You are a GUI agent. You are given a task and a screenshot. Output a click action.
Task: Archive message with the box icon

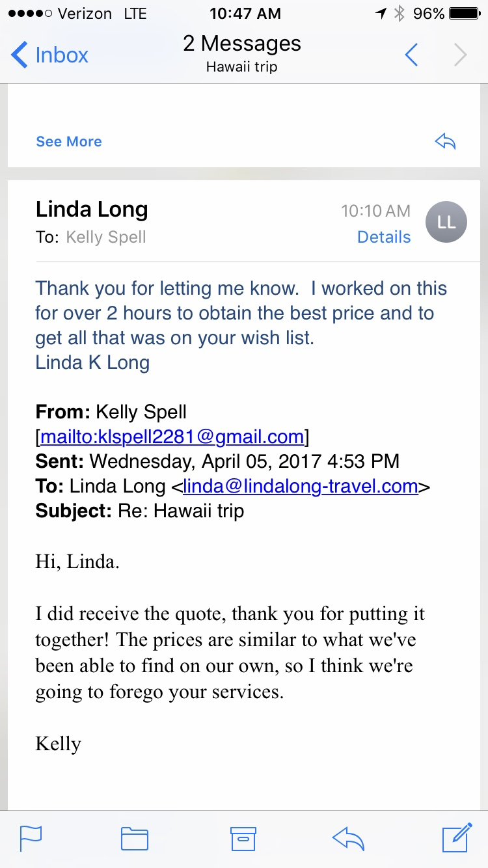[x=243, y=839]
